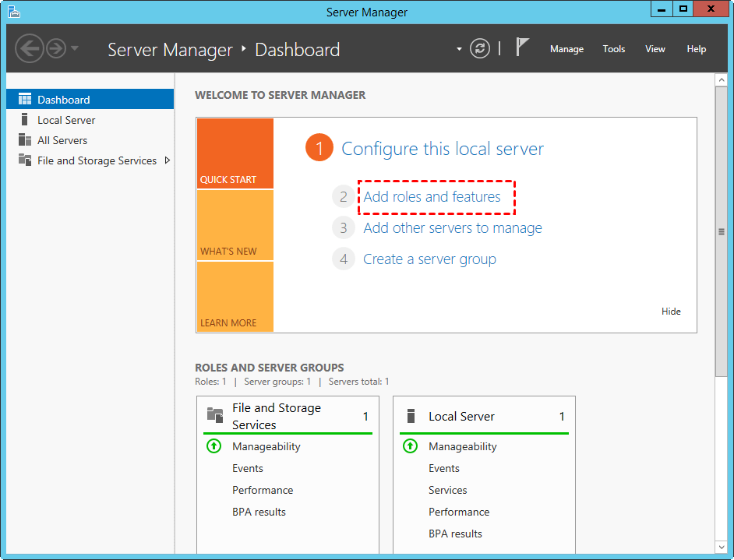The width and height of the screenshot is (734, 560).
Task: Refresh the dashboard with the refresh icon
Action: [x=481, y=48]
